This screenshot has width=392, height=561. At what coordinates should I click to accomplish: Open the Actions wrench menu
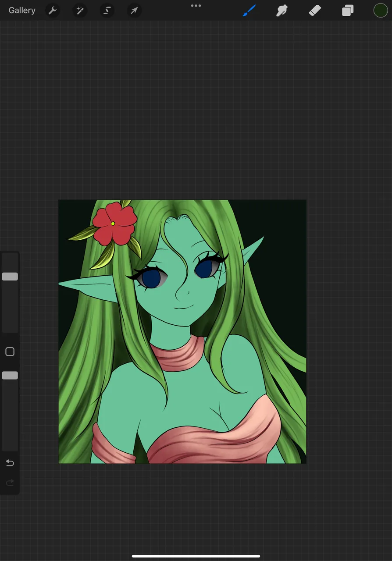coord(53,10)
